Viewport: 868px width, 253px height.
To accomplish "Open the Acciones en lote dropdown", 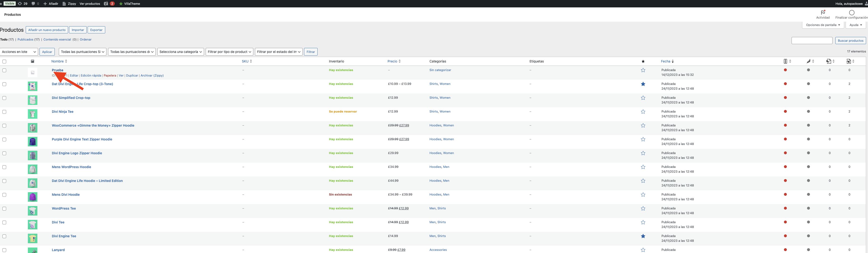I will click(x=19, y=52).
